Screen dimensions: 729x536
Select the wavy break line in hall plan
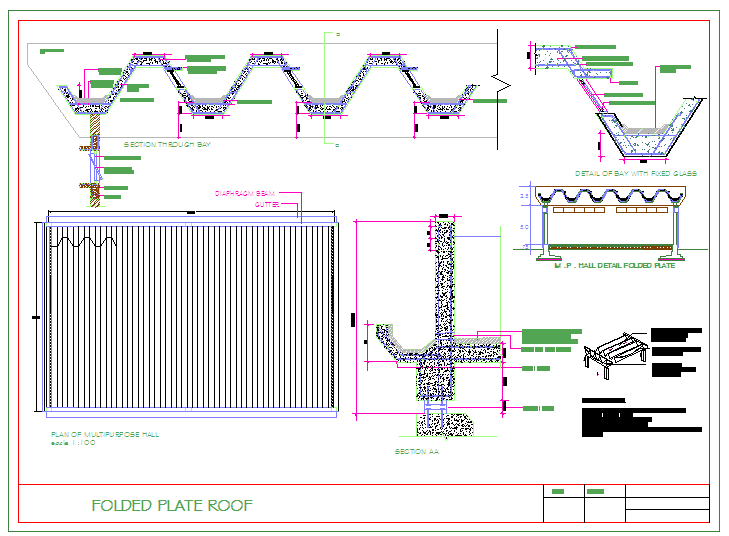coord(79,241)
